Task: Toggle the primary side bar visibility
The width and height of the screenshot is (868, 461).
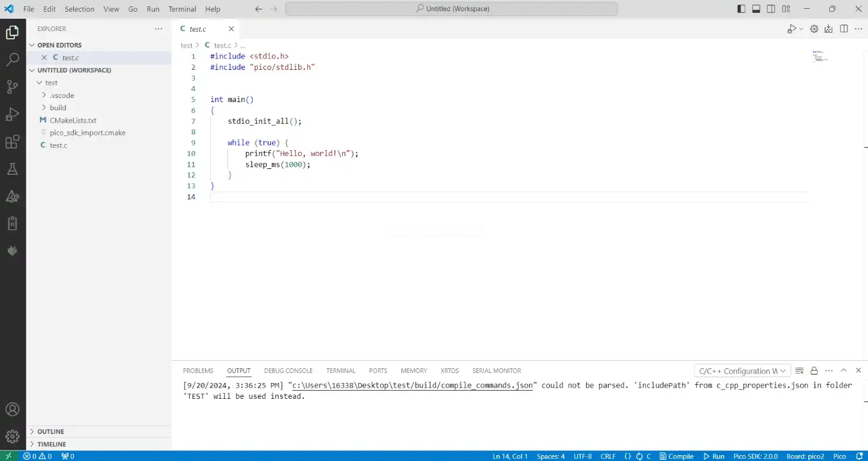Action: tap(741, 9)
